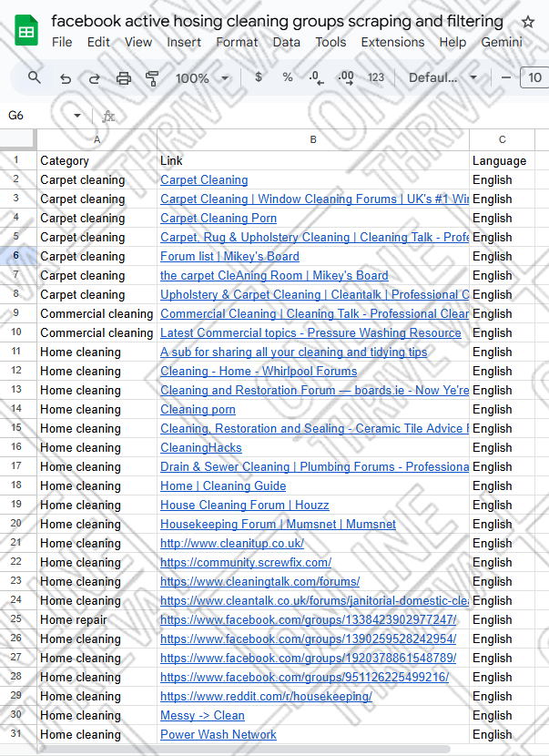Open the carpet CleAning Room link
Image resolution: width=549 pixels, height=756 pixels.
click(274, 275)
